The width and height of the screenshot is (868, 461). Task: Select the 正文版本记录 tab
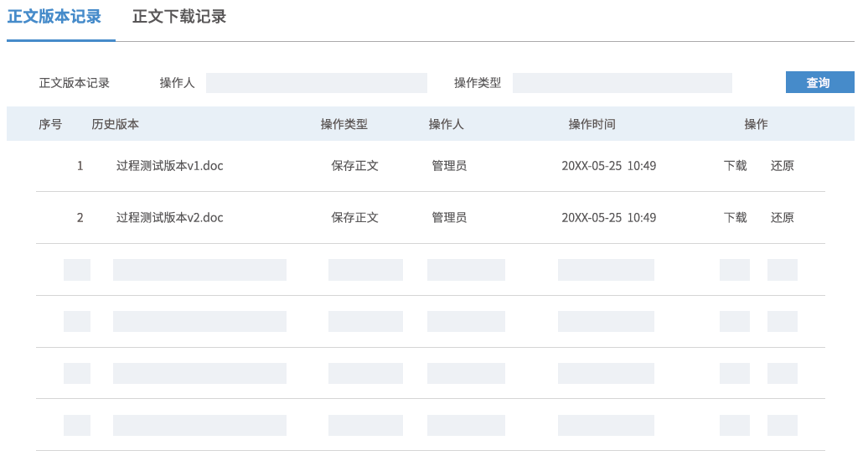coord(54,17)
